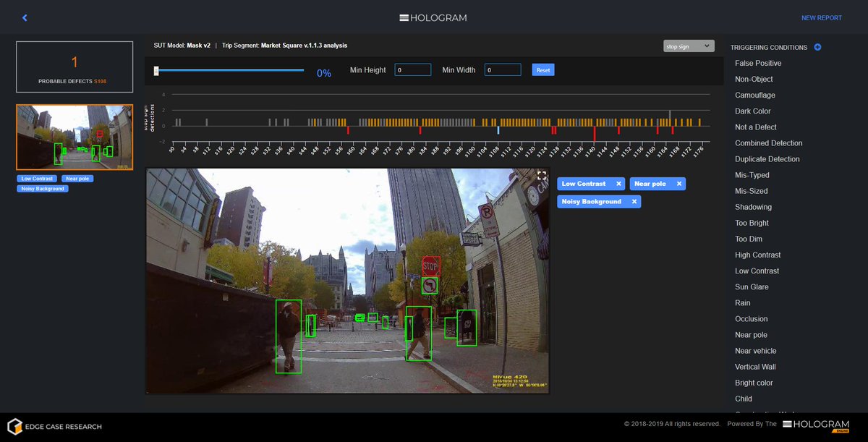Open the NEW REPORT link
Screen dimensions: 868x442
822,17
